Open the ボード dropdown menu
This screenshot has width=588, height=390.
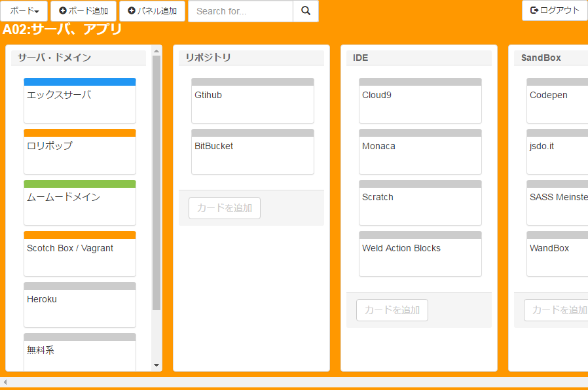click(24, 11)
